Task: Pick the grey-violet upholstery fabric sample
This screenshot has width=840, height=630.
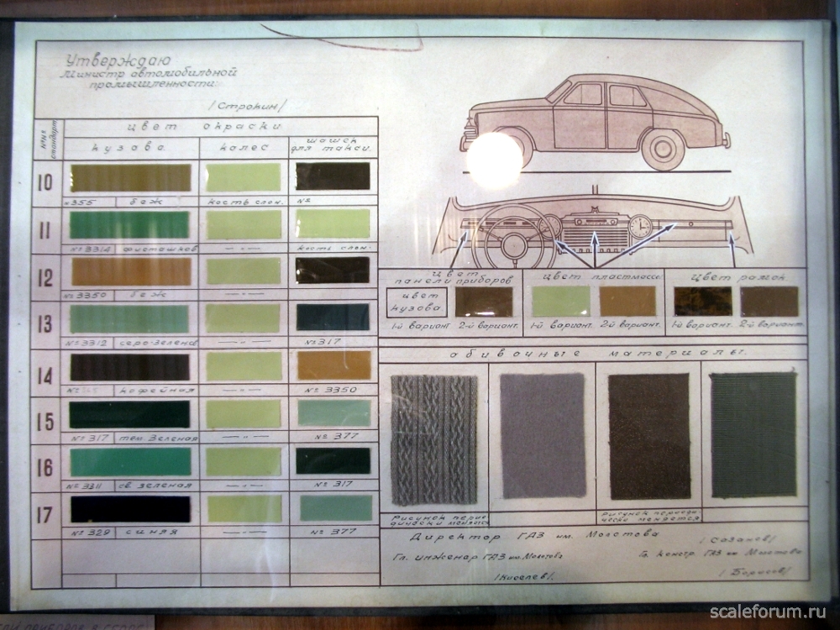Action: 543,435
